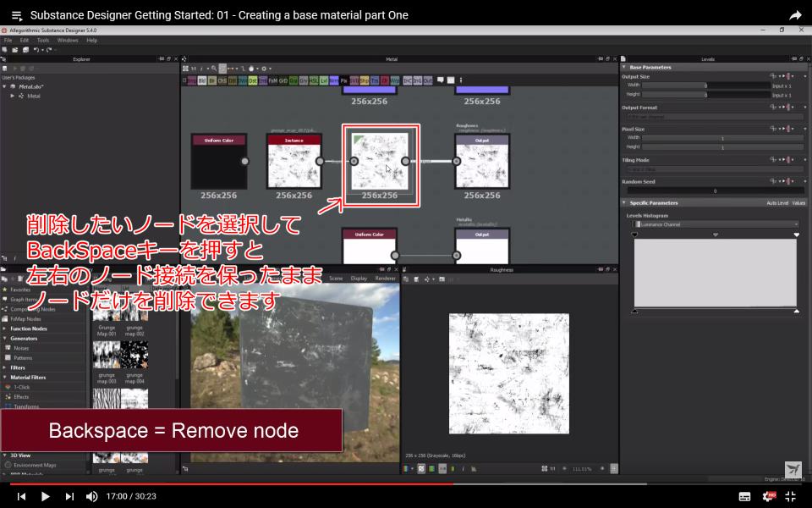Screen dimensions: 812x508
Task: Open the Windows menu
Action: [x=68, y=40]
